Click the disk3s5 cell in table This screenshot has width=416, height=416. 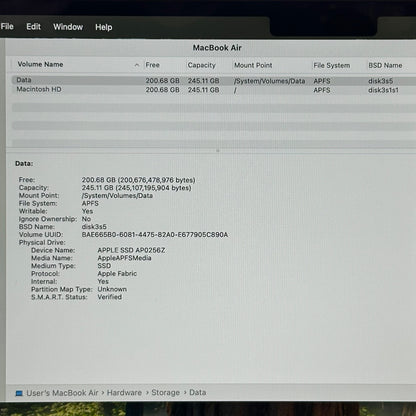click(x=381, y=81)
